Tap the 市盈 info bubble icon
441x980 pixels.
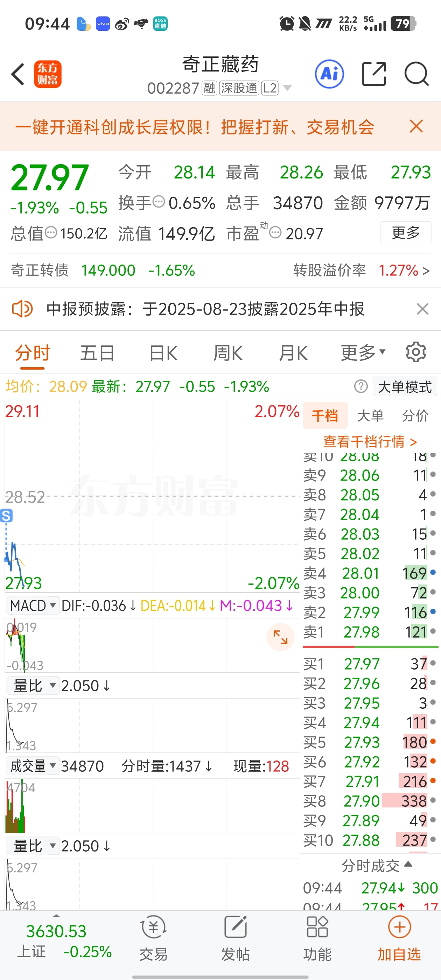tap(275, 232)
